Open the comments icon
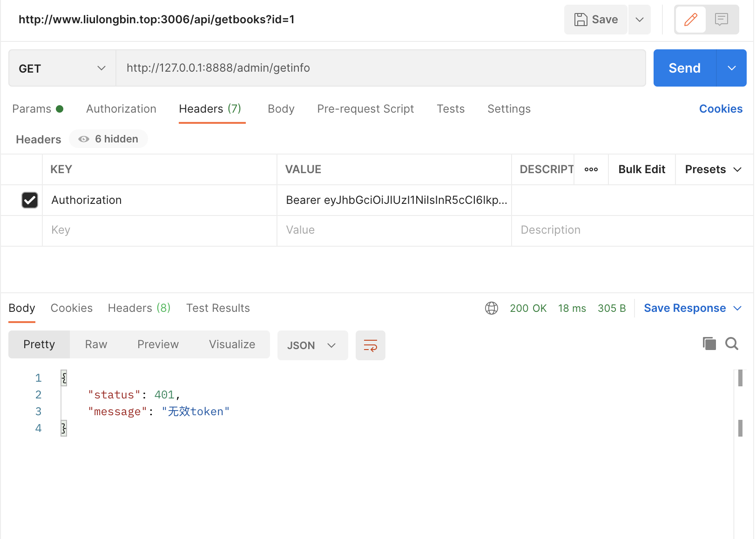Image resolution: width=756 pixels, height=539 pixels. [x=721, y=20]
